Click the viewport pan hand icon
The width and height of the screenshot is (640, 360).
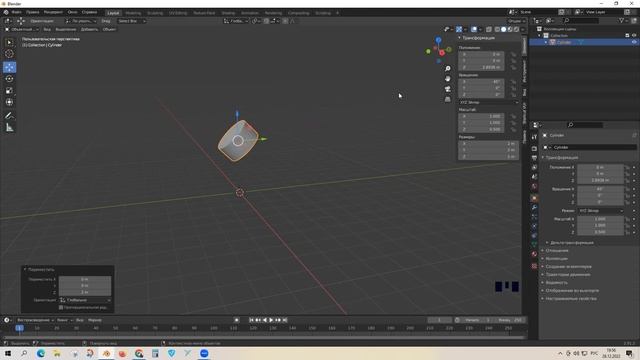click(448, 78)
